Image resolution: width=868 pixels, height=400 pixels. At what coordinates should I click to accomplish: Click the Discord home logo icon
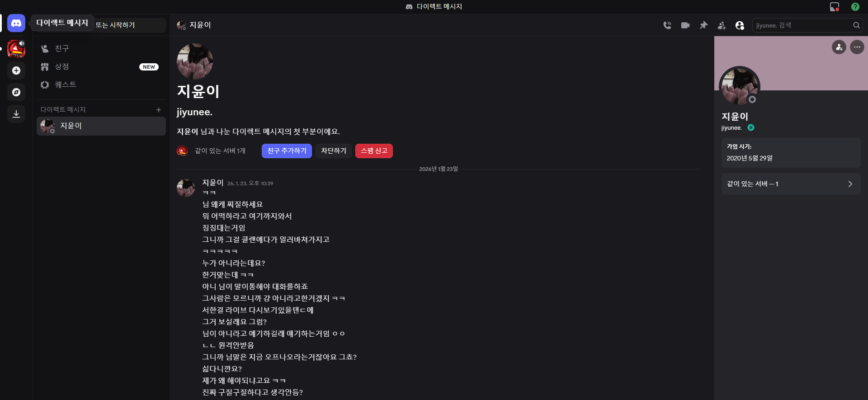tap(16, 23)
